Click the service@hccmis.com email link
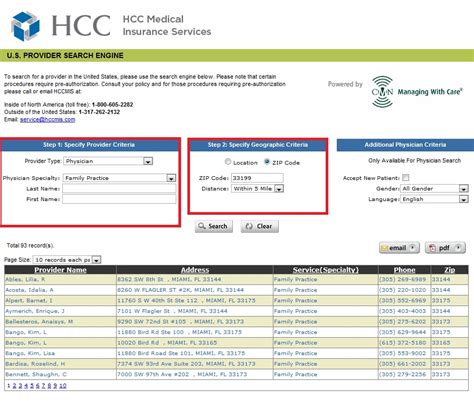Viewport: 474px width, 401px height. [x=48, y=120]
